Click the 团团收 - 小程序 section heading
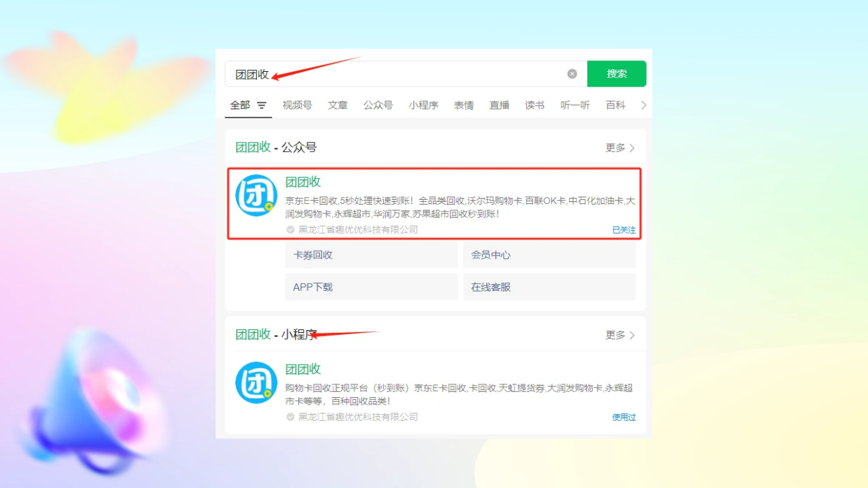Image resolution: width=868 pixels, height=488 pixels. [x=276, y=335]
